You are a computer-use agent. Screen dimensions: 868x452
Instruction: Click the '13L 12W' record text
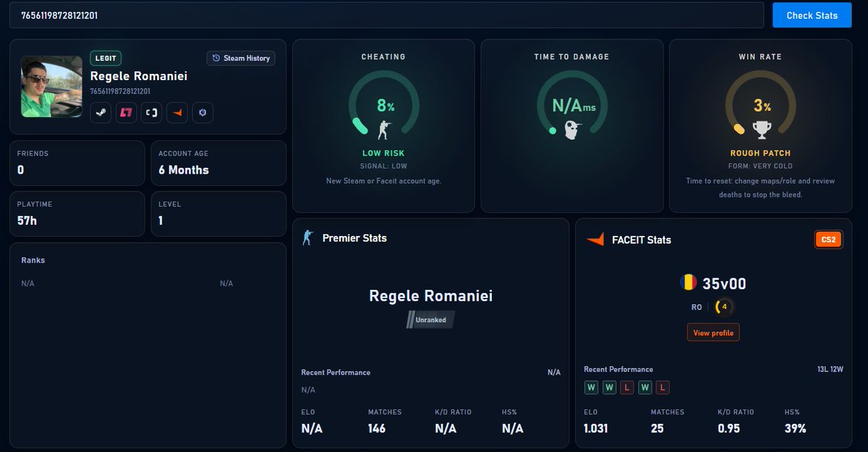click(x=830, y=370)
